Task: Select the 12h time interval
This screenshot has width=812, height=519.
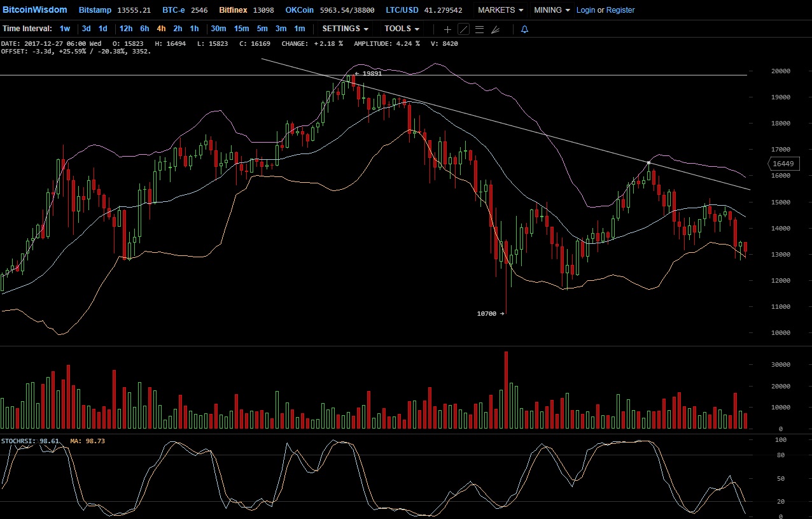Action: (126, 29)
